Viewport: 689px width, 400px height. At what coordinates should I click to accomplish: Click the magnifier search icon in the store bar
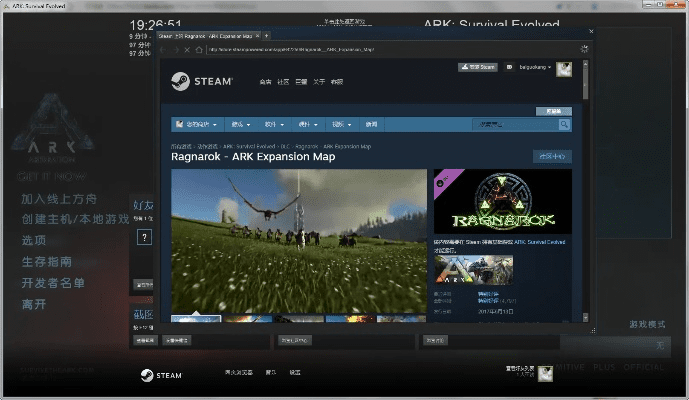point(565,125)
